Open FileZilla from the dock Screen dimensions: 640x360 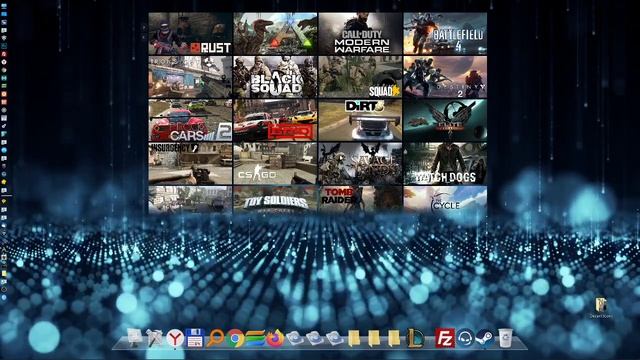tap(444, 338)
